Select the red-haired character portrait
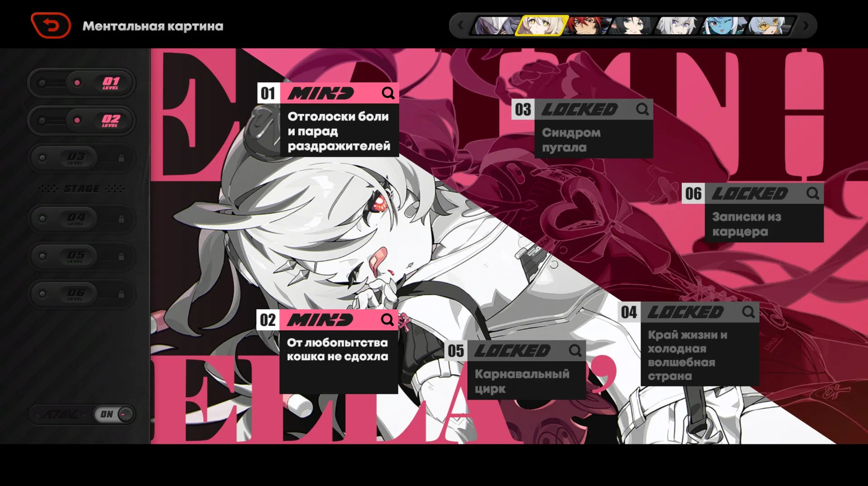Image resolution: width=868 pixels, height=486 pixels. click(x=587, y=25)
